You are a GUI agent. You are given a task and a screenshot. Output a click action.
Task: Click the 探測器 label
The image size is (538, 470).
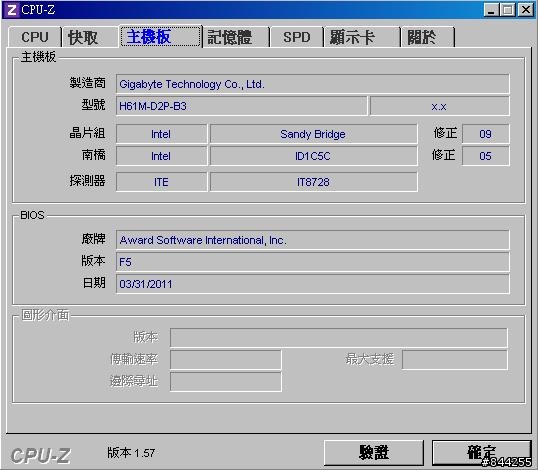point(87,180)
